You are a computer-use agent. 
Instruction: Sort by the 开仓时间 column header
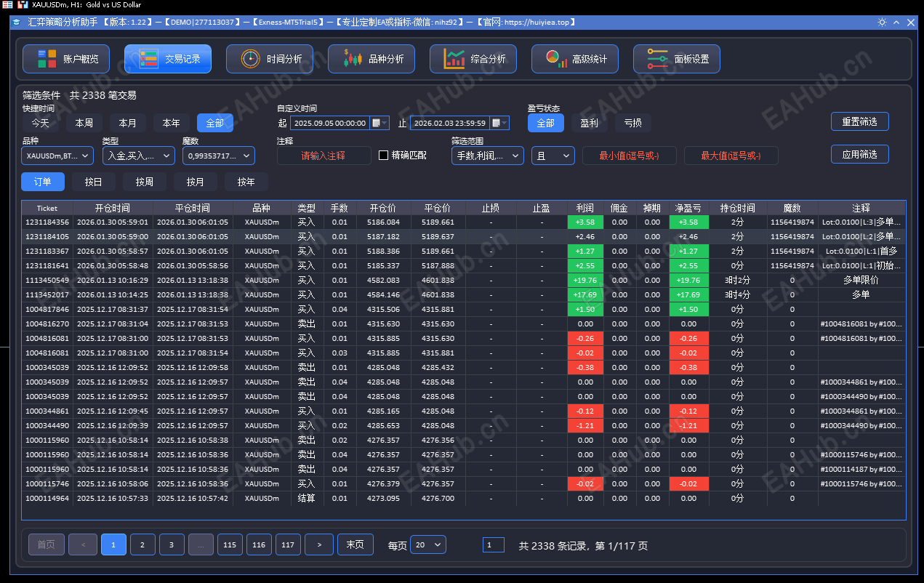tap(113, 208)
